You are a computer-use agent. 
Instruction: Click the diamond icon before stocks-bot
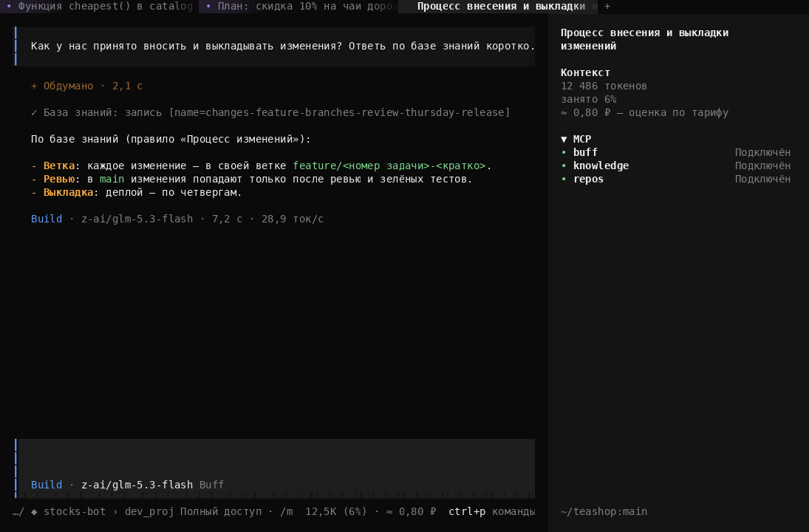click(34, 512)
